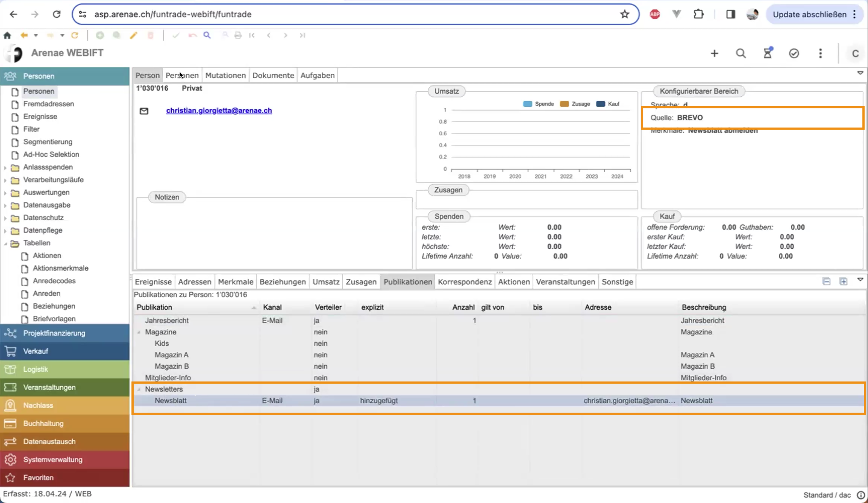Viewport: 868px width, 503px height.
Task: Open the dropdown arrow next to the back button
Action: [36, 35]
